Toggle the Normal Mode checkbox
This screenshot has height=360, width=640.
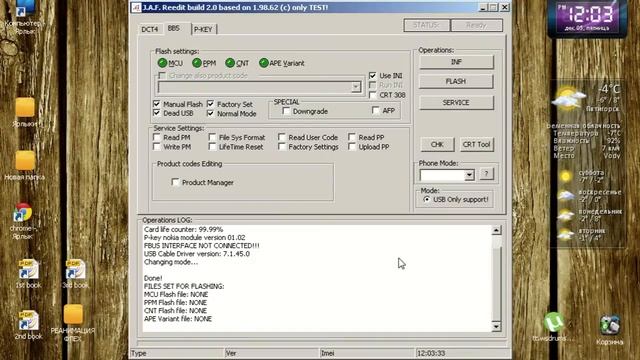pos(211,113)
